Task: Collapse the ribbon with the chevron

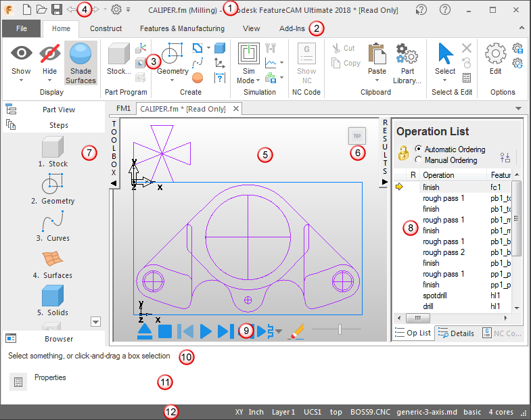Action: pos(522,28)
